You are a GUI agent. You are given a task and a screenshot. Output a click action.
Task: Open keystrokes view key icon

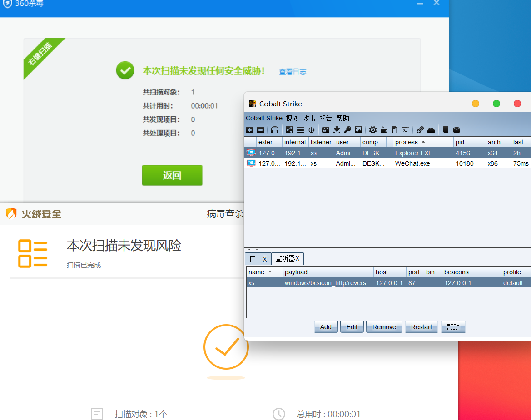click(x=347, y=130)
